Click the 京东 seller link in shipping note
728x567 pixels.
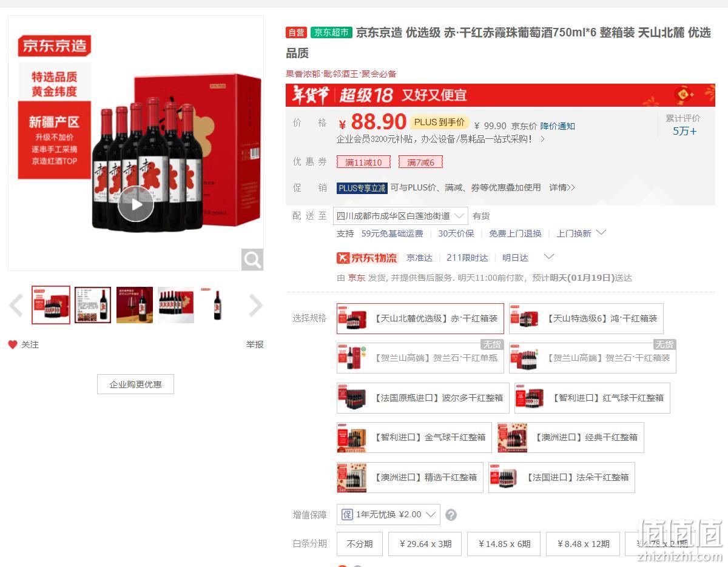357,278
